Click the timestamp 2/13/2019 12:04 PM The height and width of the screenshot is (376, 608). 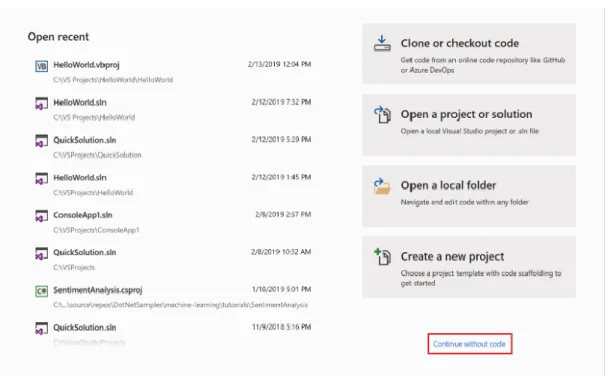(280, 64)
